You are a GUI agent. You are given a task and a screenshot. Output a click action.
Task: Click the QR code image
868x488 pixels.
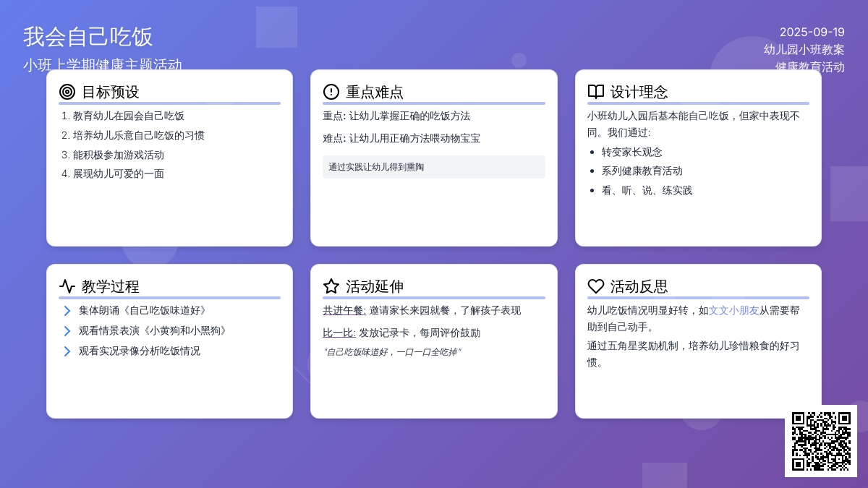pos(821,441)
